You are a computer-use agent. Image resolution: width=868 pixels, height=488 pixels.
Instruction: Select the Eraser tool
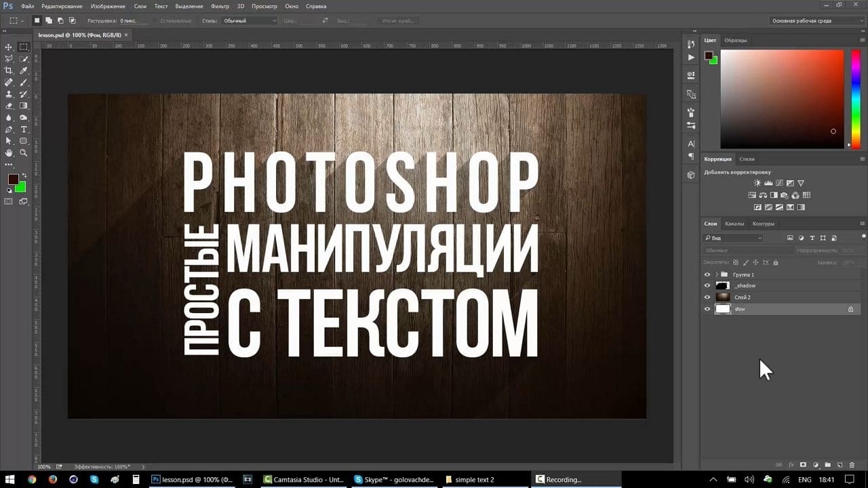tap(9, 106)
